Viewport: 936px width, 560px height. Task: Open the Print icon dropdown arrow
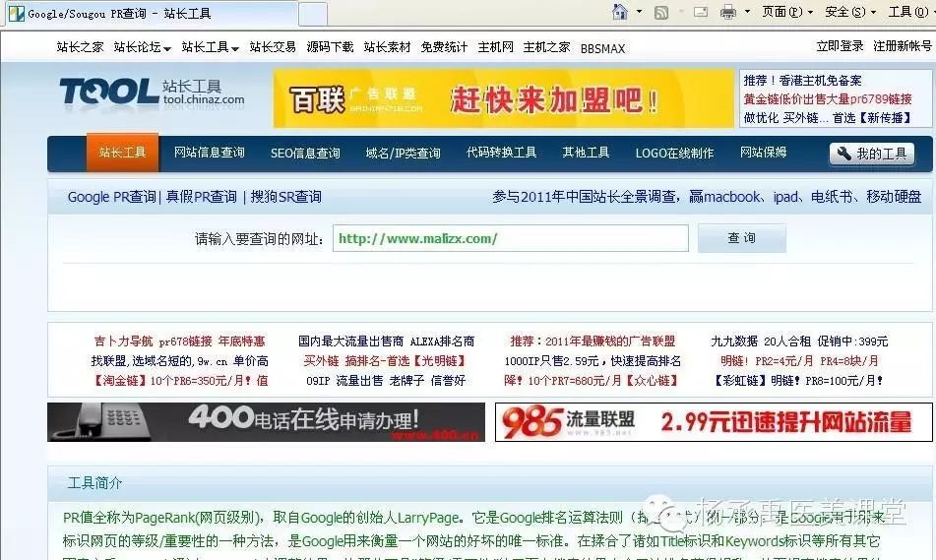[x=747, y=12]
